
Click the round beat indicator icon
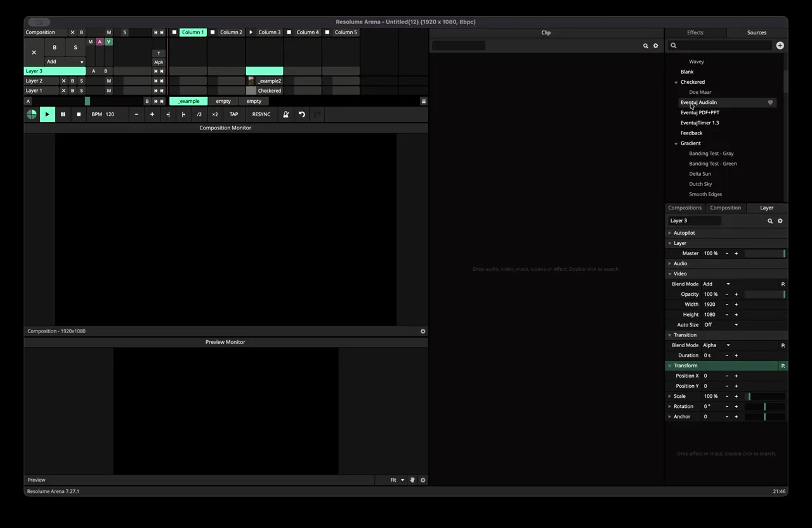click(x=31, y=114)
